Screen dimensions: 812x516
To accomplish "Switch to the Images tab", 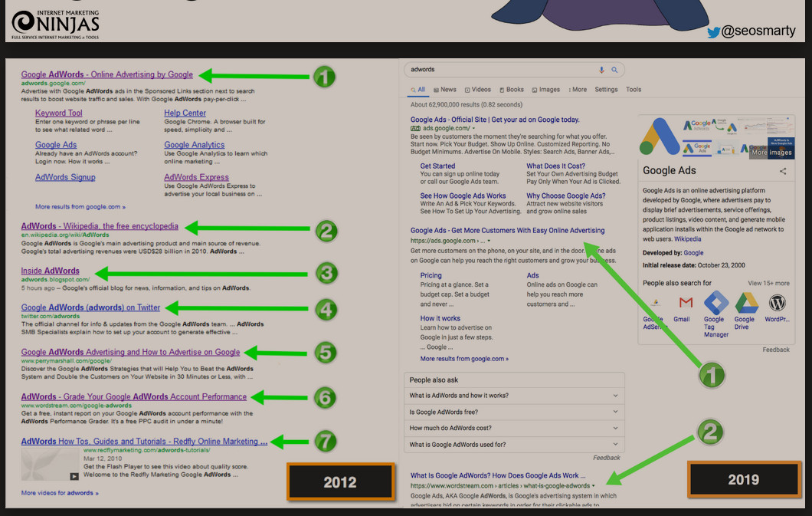I will pos(546,90).
